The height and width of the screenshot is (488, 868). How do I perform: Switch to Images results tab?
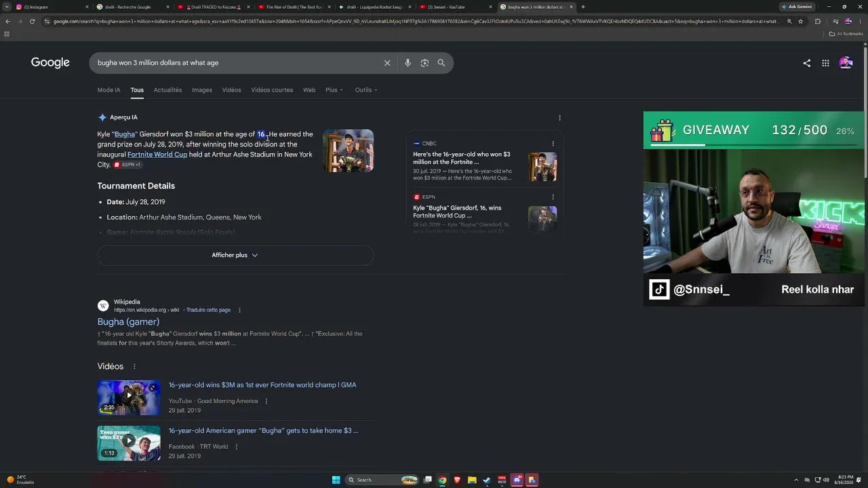click(x=202, y=90)
